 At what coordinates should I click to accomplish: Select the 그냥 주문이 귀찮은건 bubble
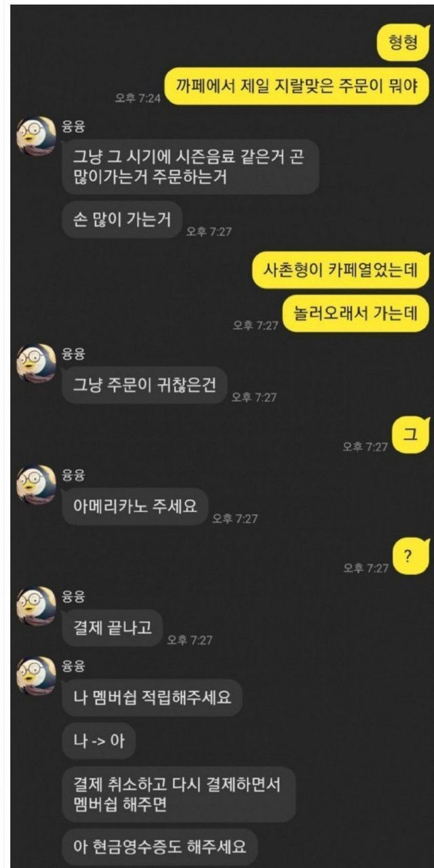pos(144,386)
